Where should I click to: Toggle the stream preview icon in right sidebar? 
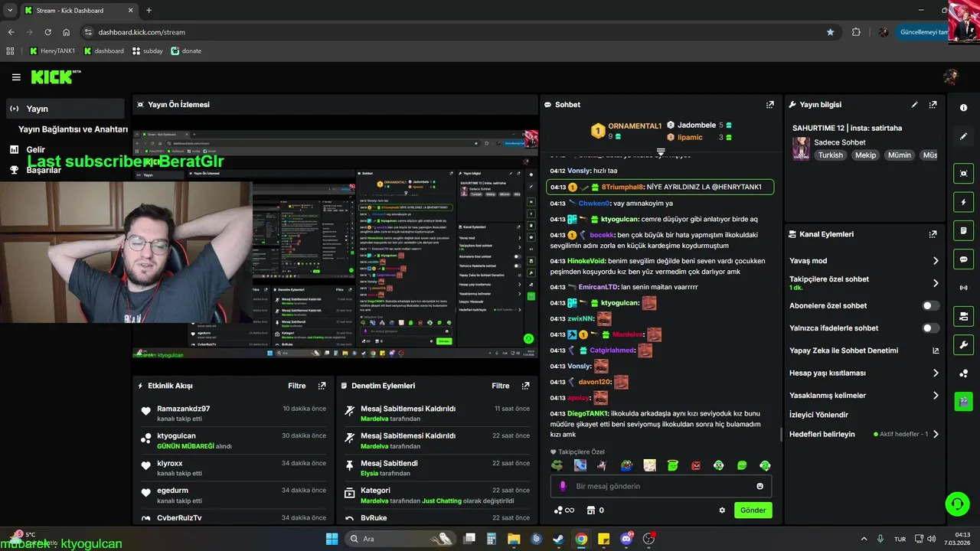[963, 174]
